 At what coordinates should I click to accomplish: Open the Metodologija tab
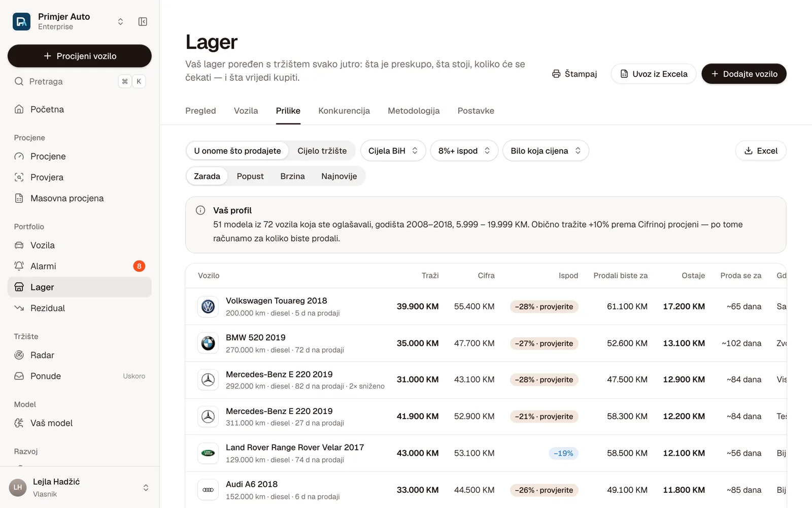pyautogui.click(x=414, y=111)
